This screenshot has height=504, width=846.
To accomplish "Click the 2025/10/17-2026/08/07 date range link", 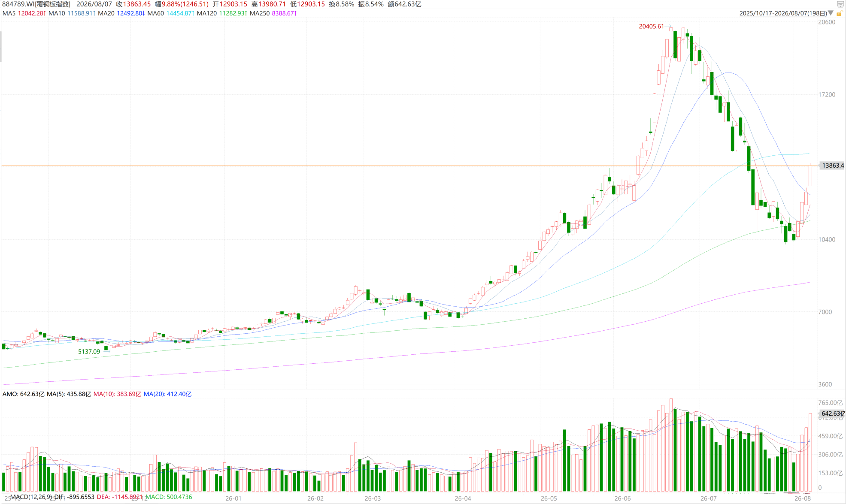I will [x=783, y=13].
